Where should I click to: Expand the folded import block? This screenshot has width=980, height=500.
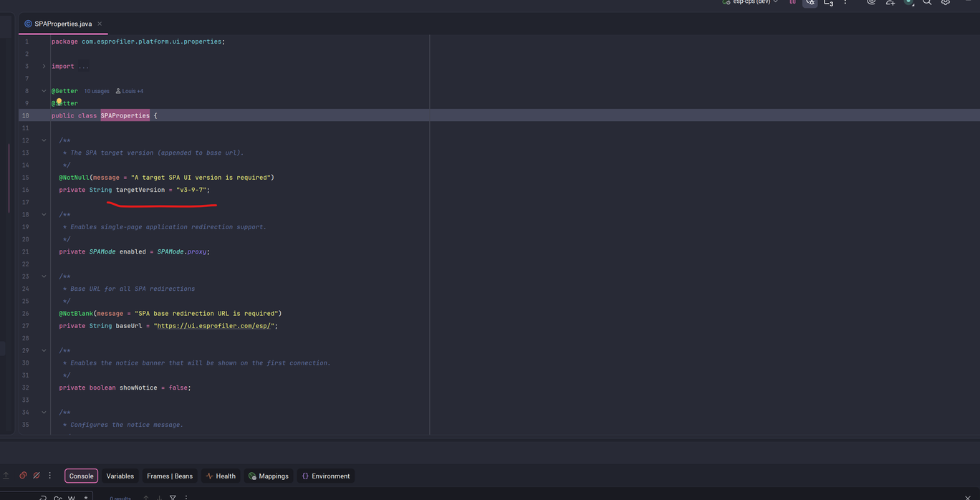(44, 67)
